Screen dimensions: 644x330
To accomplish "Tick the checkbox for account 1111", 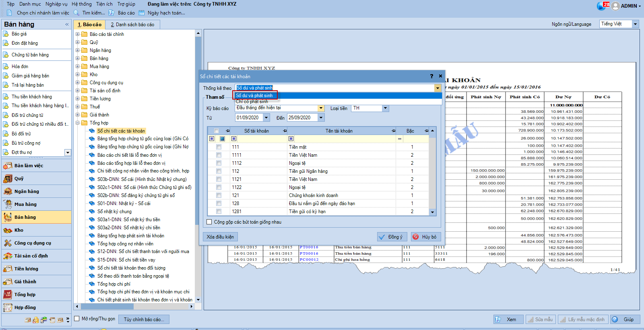I will pos(219,155).
